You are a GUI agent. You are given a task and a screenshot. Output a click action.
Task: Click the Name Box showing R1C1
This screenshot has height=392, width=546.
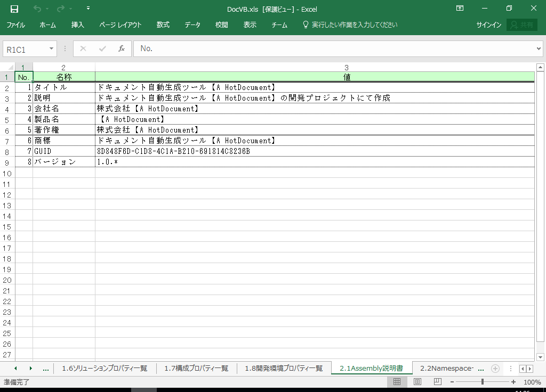coord(26,49)
